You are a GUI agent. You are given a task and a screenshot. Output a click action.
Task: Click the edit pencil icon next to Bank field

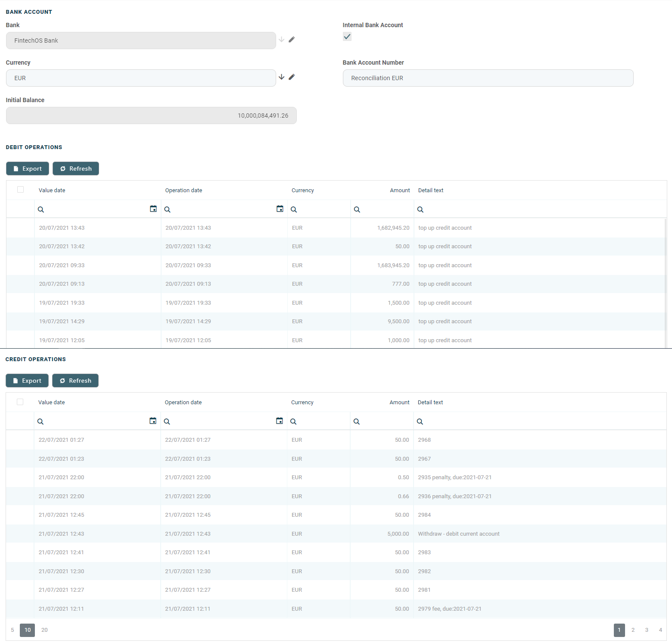292,40
